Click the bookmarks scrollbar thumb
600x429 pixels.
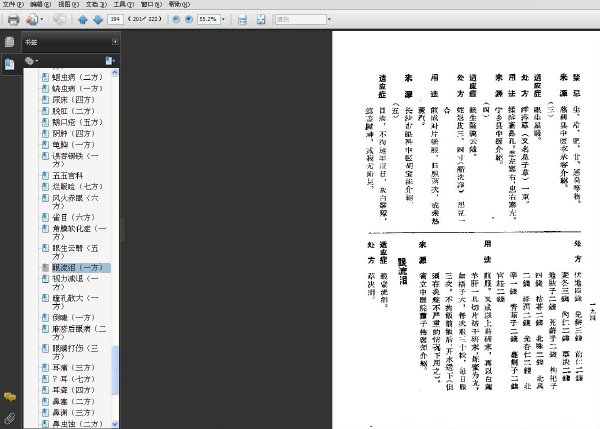115,370
